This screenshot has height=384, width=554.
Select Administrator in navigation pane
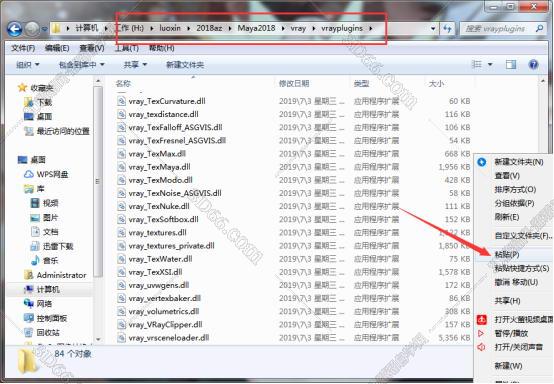point(55,275)
